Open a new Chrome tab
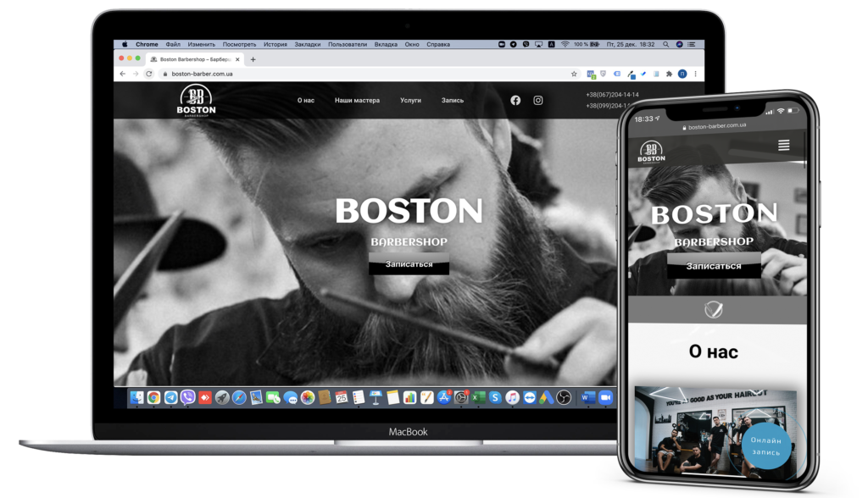 click(253, 59)
